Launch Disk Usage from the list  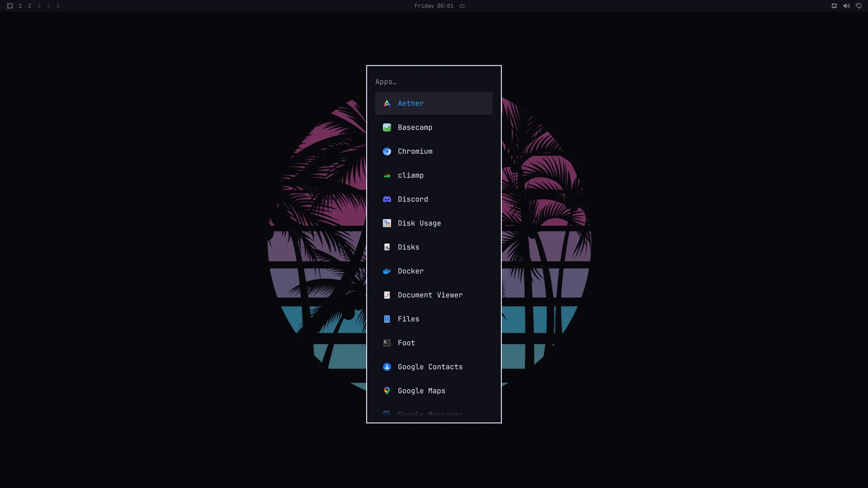(x=434, y=223)
